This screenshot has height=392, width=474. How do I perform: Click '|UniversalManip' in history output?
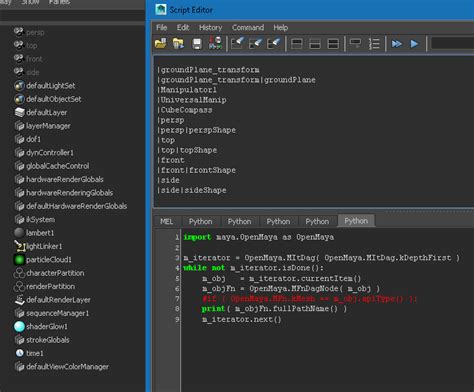pyautogui.click(x=192, y=100)
